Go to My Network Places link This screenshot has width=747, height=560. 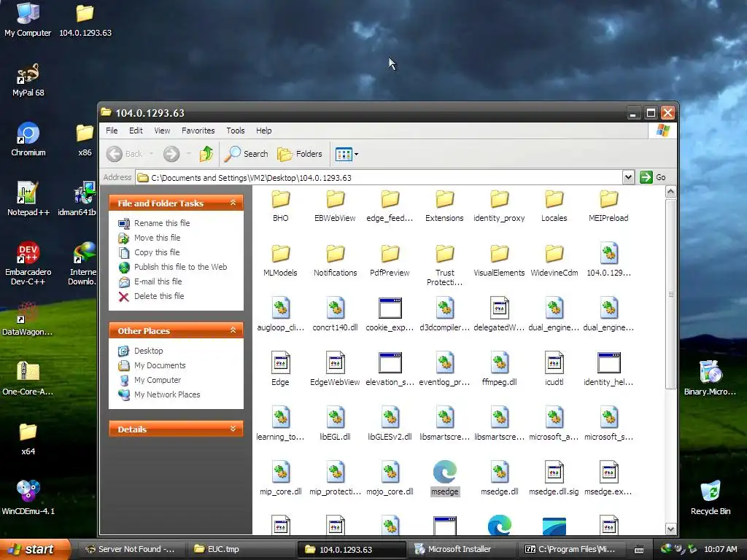point(167,394)
